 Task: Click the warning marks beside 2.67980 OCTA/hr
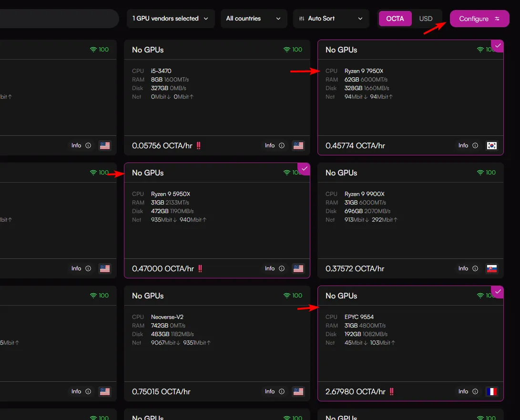[x=392, y=392]
